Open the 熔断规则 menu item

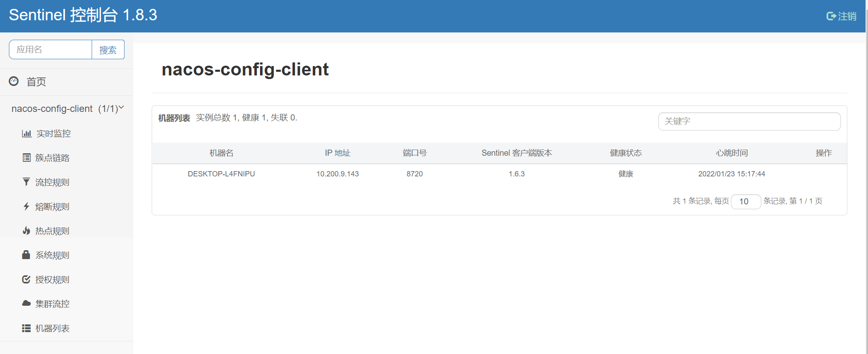[52, 206]
